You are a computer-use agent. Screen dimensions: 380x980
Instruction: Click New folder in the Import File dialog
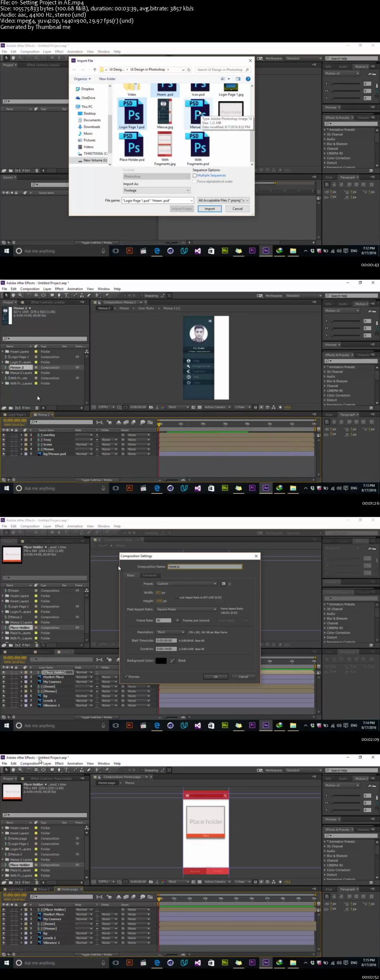point(107,79)
